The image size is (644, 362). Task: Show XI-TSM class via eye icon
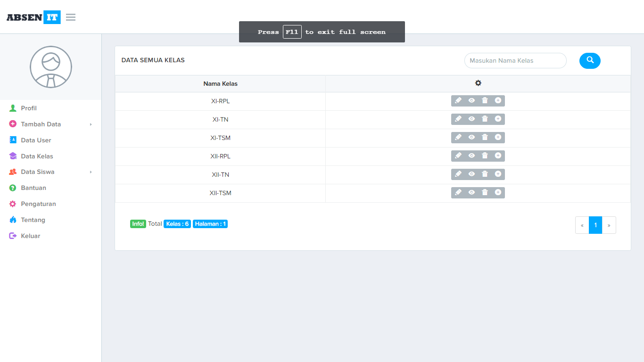(471, 137)
